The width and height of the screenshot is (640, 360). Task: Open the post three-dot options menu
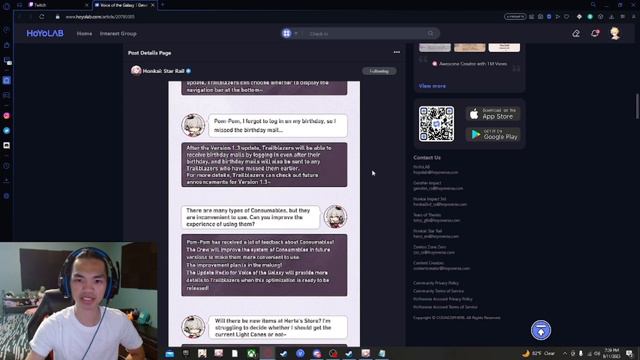397,52
